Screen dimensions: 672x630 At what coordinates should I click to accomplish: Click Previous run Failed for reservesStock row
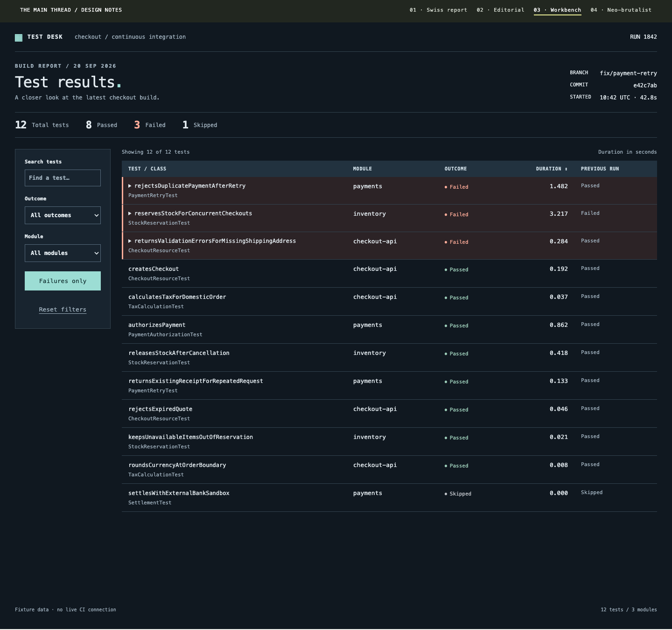(590, 213)
